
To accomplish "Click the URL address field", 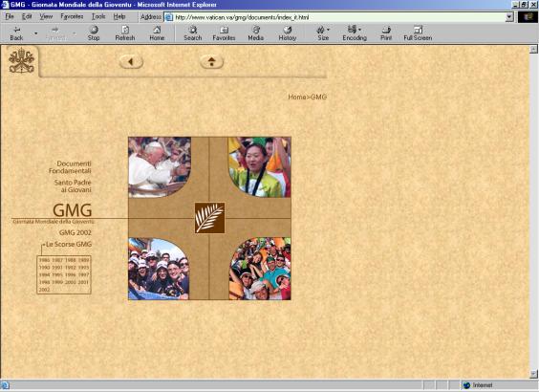I will pos(339,17).
